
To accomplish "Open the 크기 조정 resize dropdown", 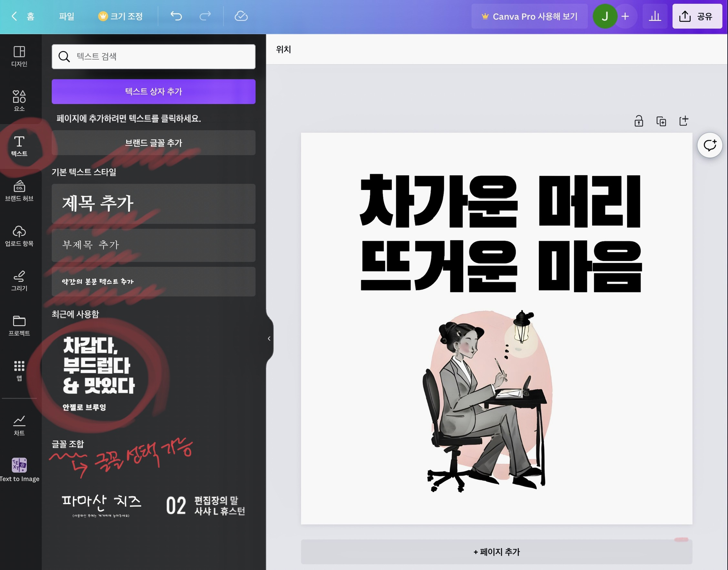I will click(x=121, y=16).
